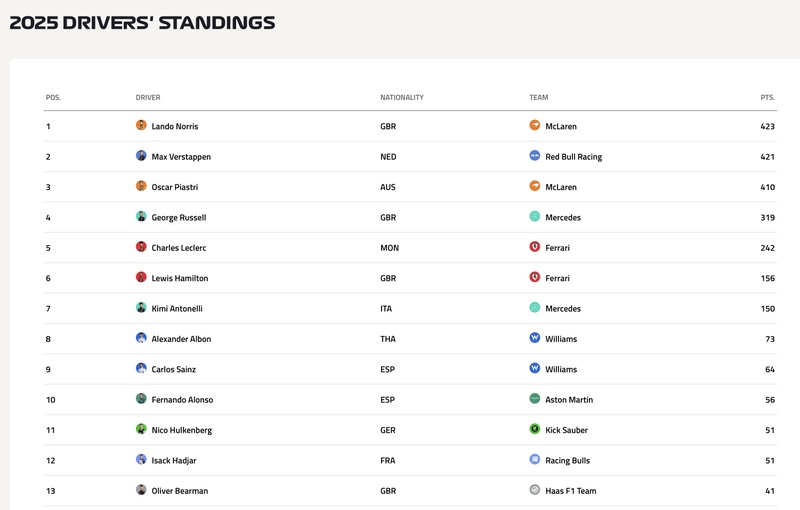Click the Kick Sauber team logo
This screenshot has width=800, height=510.
click(535, 429)
